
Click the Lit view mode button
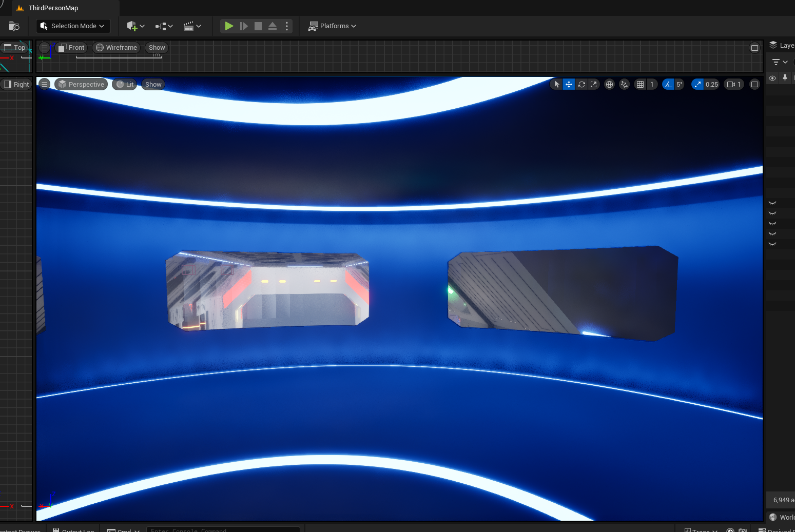tap(125, 85)
